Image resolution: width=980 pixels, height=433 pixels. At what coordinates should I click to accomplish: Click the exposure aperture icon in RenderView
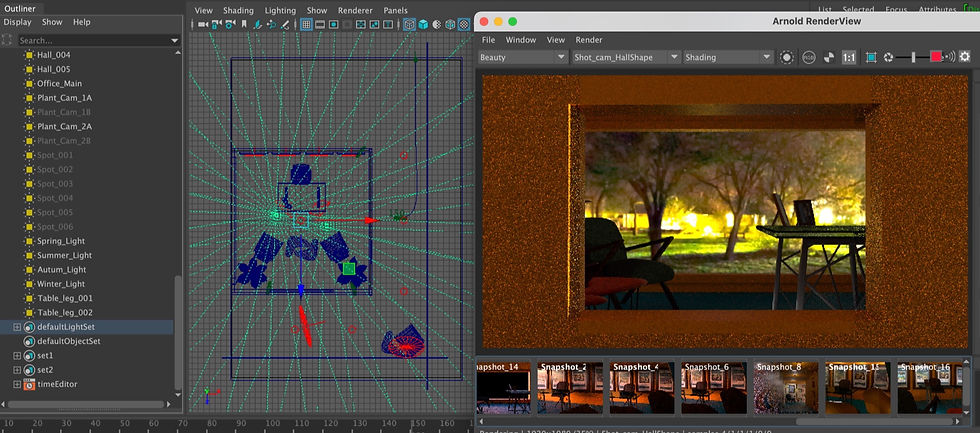tap(888, 57)
